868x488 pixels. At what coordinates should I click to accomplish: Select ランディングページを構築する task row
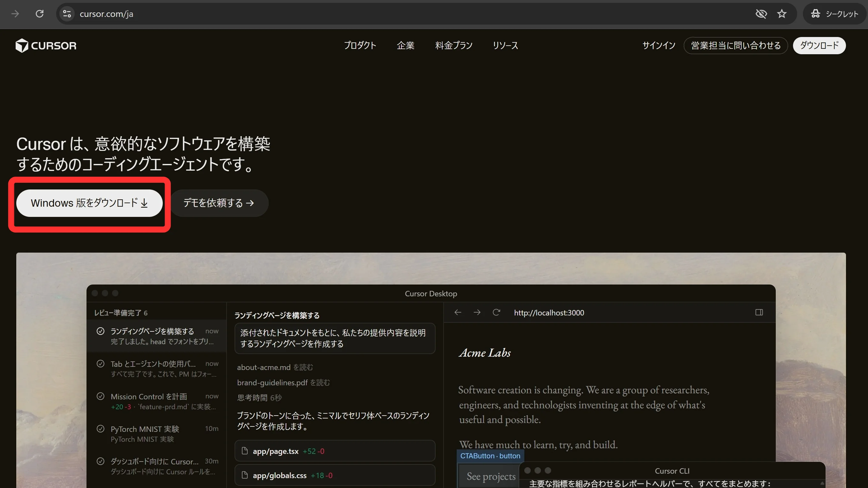tap(157, 336)
